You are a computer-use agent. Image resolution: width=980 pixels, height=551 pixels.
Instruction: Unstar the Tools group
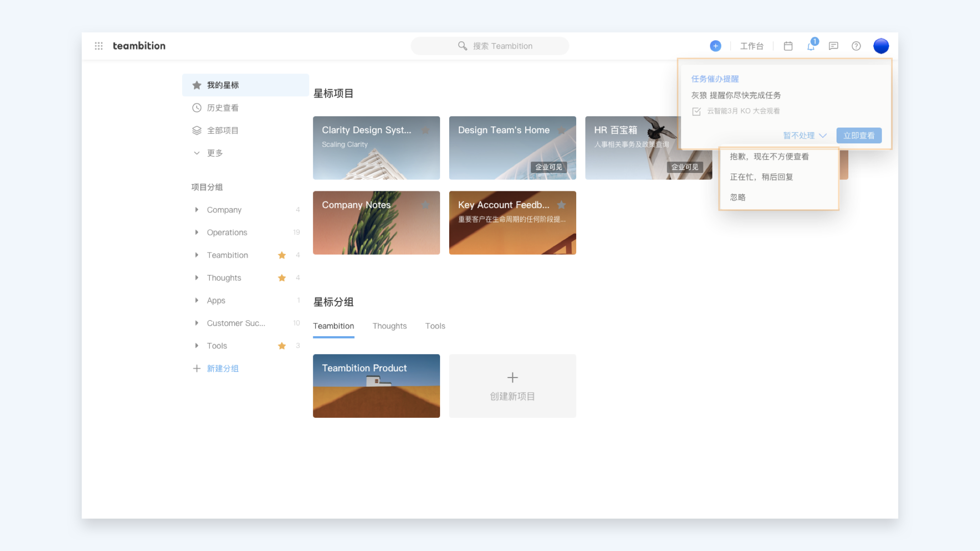(x=282, y=346)
